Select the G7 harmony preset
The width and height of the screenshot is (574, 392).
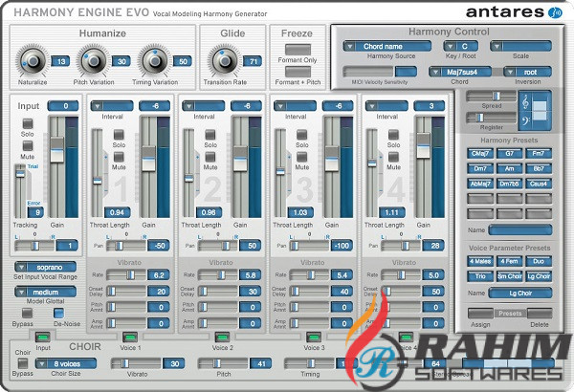pyautogui.click(x=509, y=153)
